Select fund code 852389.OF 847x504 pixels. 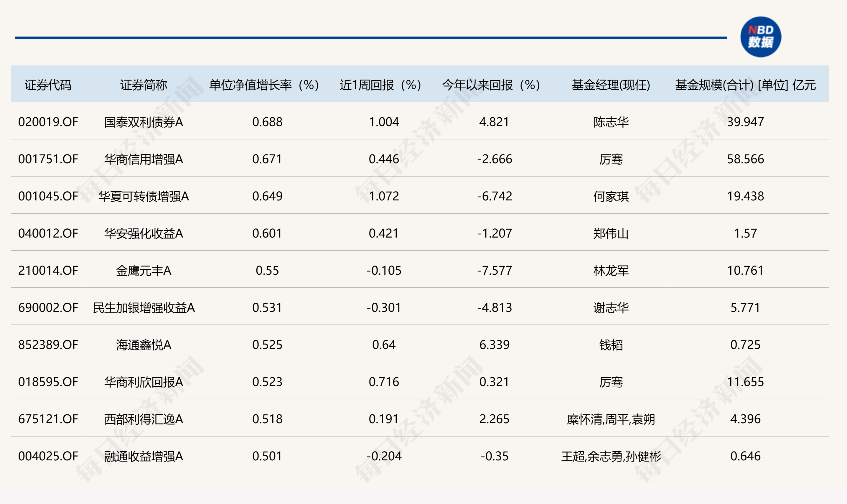pyautogui.click(x=48, y=345)
